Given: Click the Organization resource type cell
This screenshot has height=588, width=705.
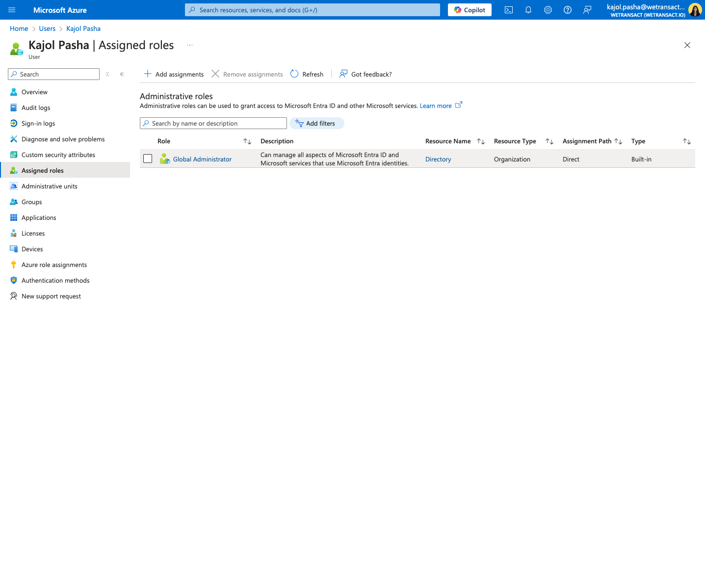Looking at the screenshot, I should pos(512,159).
